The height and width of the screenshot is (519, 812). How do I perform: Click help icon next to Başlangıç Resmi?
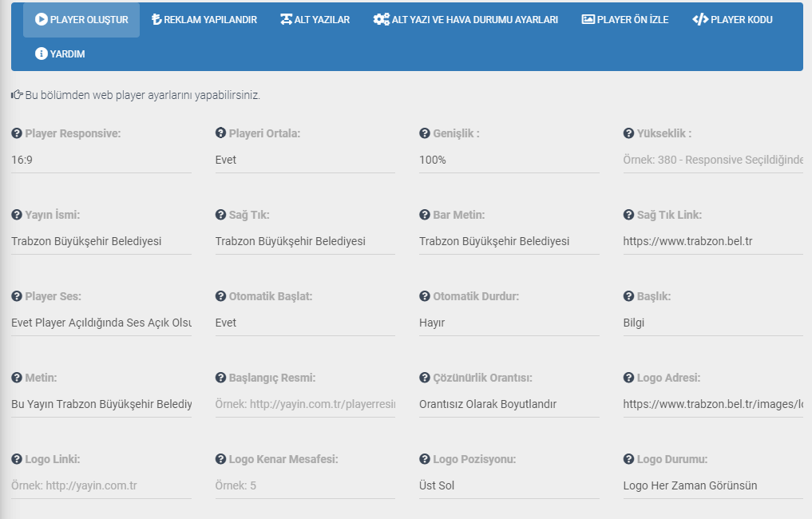(220, 378)
